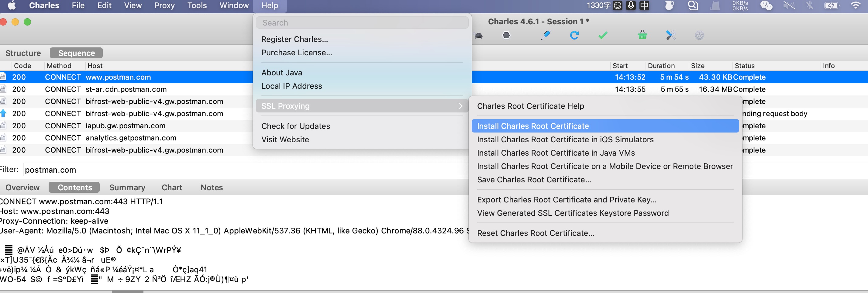
Task: Open the battery status icon
Action: click(832, 6)
